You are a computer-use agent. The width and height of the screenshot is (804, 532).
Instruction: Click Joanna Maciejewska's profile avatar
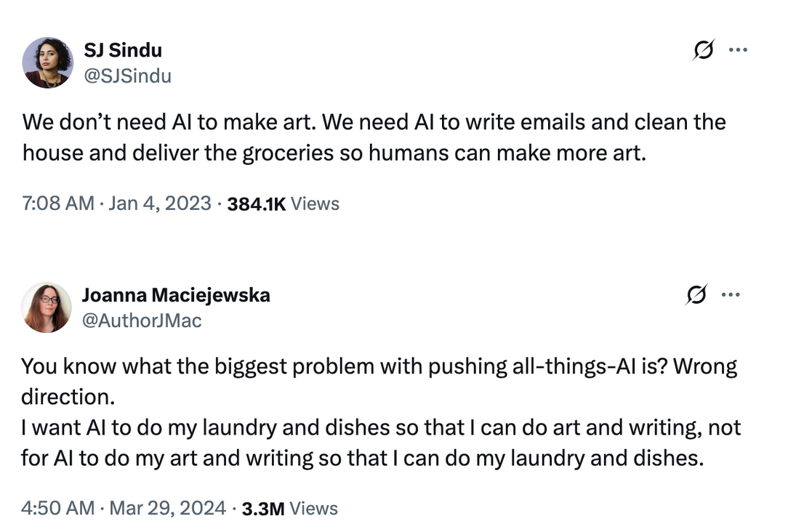[47, 307]
